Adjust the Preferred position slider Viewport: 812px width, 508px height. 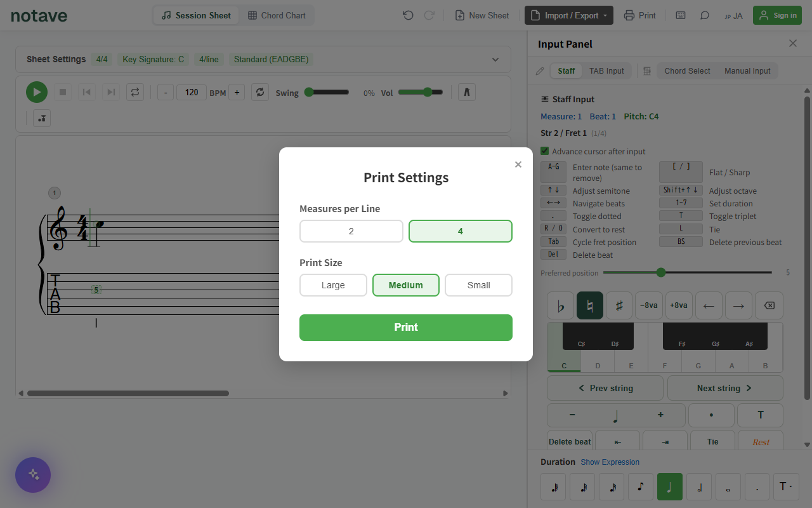[688, 272]
